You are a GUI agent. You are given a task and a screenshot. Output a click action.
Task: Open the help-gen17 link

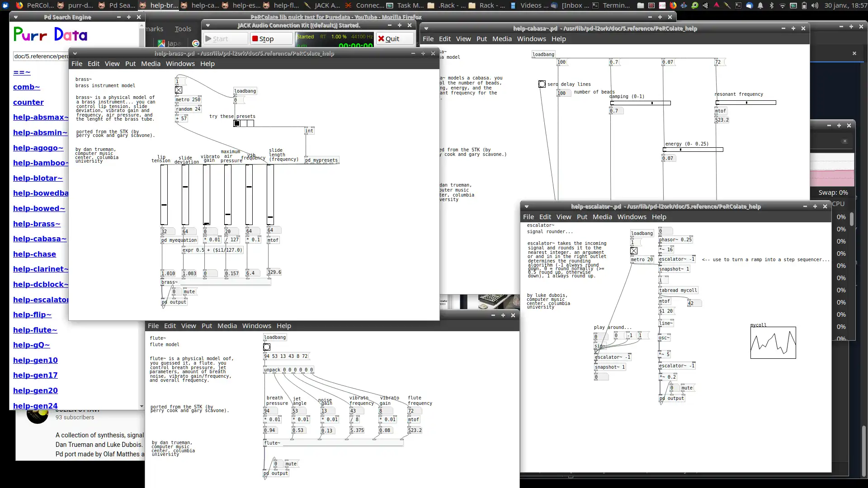point(35,375)
